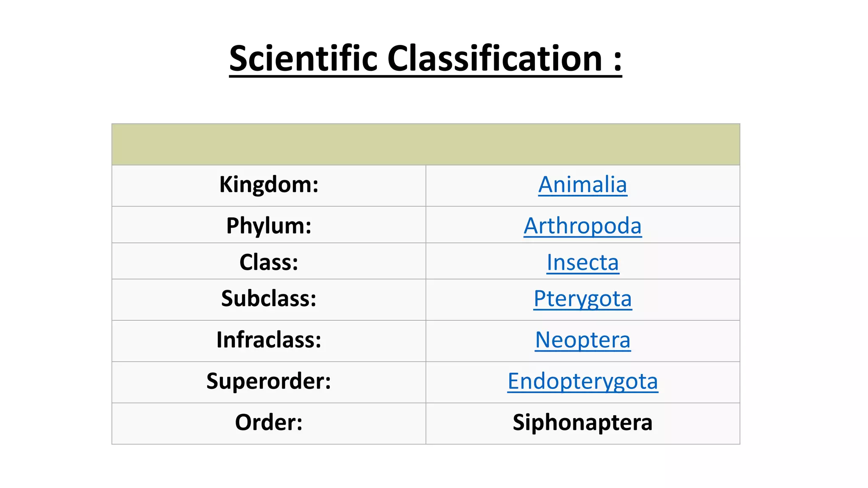Click the Kingdom: label cell
This screenshot has height=488, width=868.
tap(269, 185)
